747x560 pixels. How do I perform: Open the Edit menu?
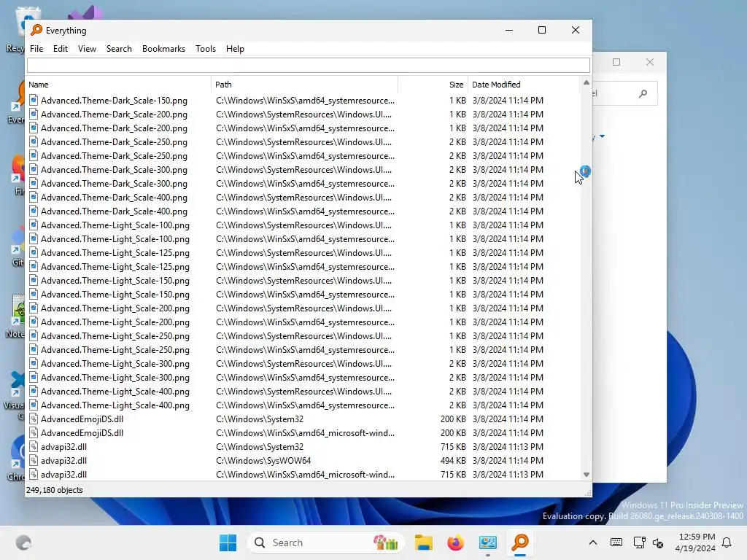pyautogui.click(x=60, y=49)
